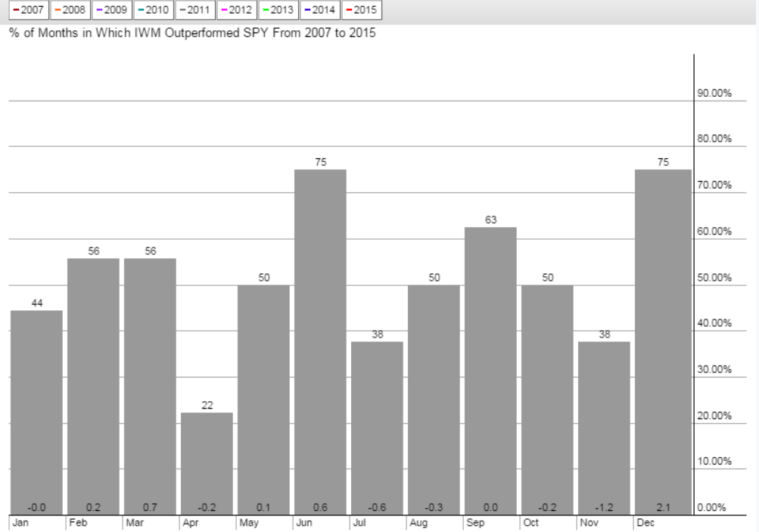This screenshot has width=759, height=532.
Task: Click the chart title about IWM outperforming SPY
Action: [x=191, y=34]
